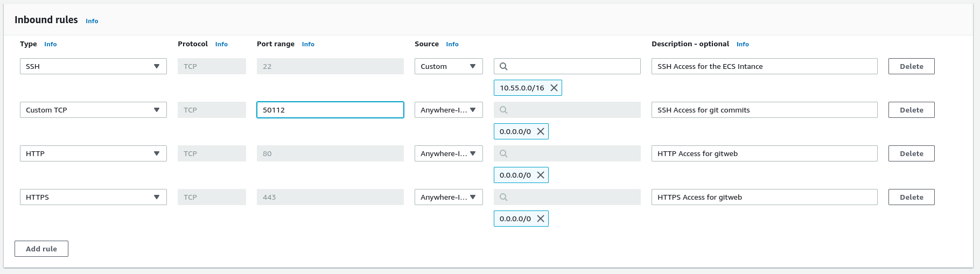Image resolution: width=980 pixels, height=274 pixels.
Task: Click the search icon in SSH source field
Action: pos(503,66)
